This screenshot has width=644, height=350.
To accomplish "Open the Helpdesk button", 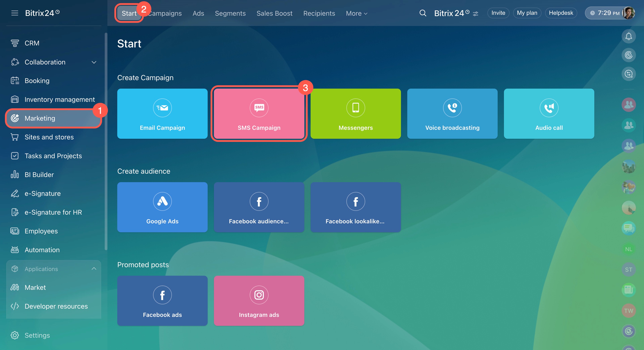I will (561, 13).
